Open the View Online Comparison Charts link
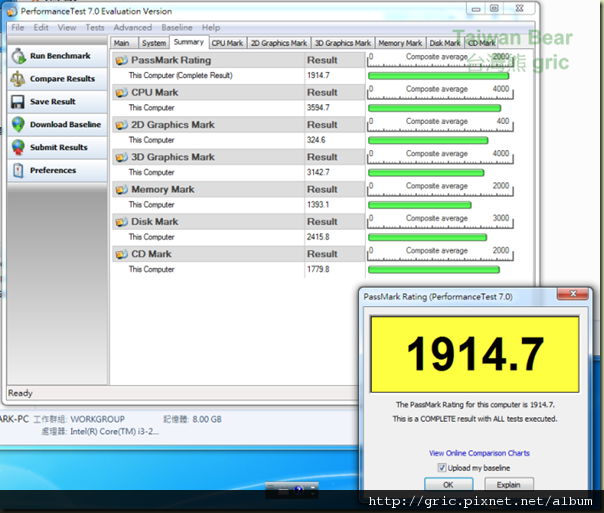This screenshot has height=513, width=604. tap(479, 453)
